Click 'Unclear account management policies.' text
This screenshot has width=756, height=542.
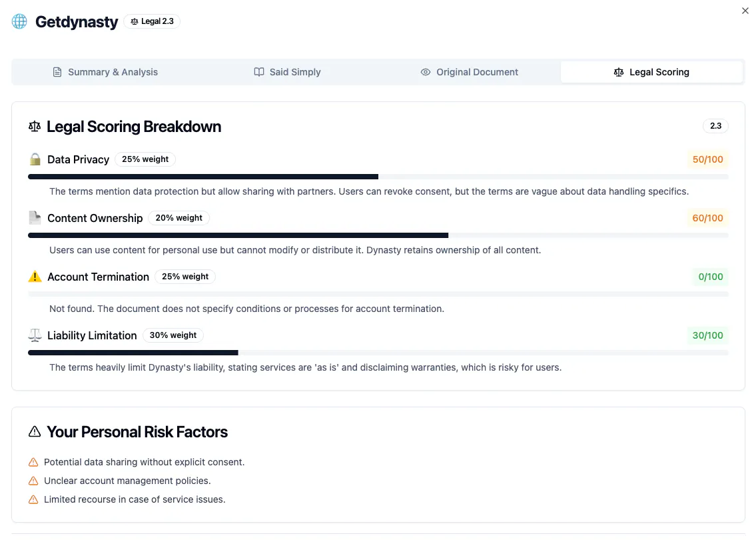tap(127, 481)
